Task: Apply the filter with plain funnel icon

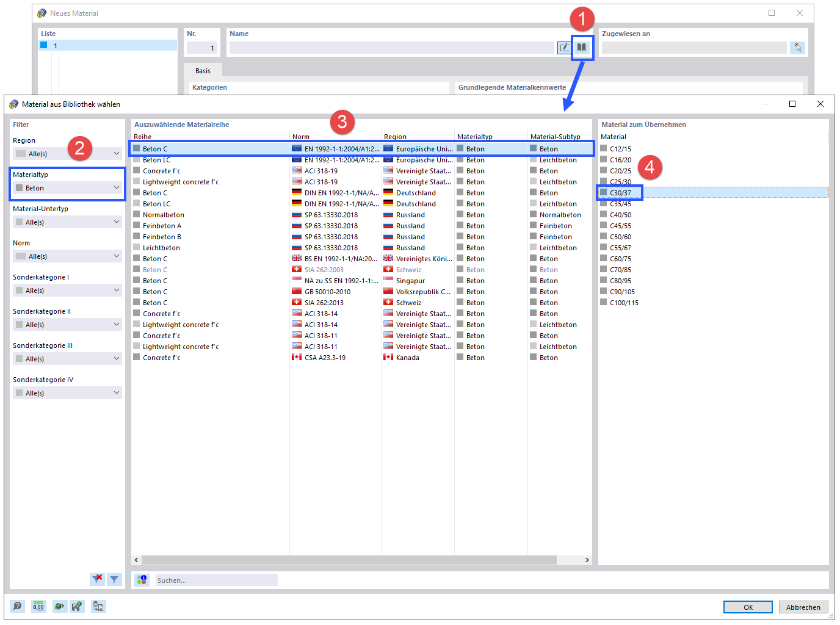Action: 114,579
